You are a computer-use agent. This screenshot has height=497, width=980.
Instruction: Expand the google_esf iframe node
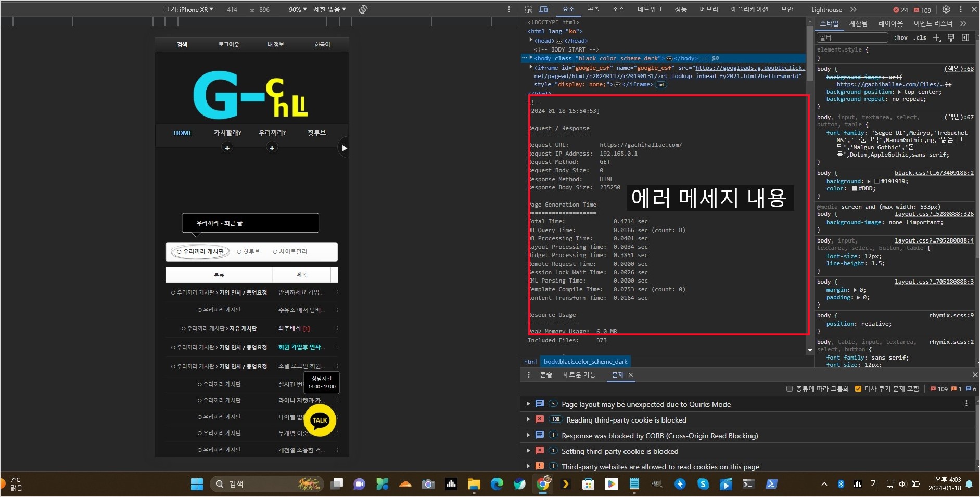tap(531, 67)
